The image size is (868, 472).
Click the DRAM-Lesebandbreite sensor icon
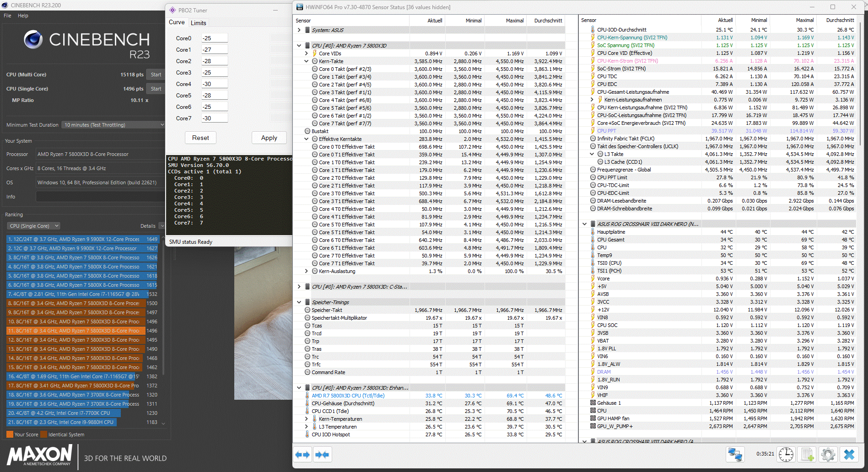coord(593,201)
